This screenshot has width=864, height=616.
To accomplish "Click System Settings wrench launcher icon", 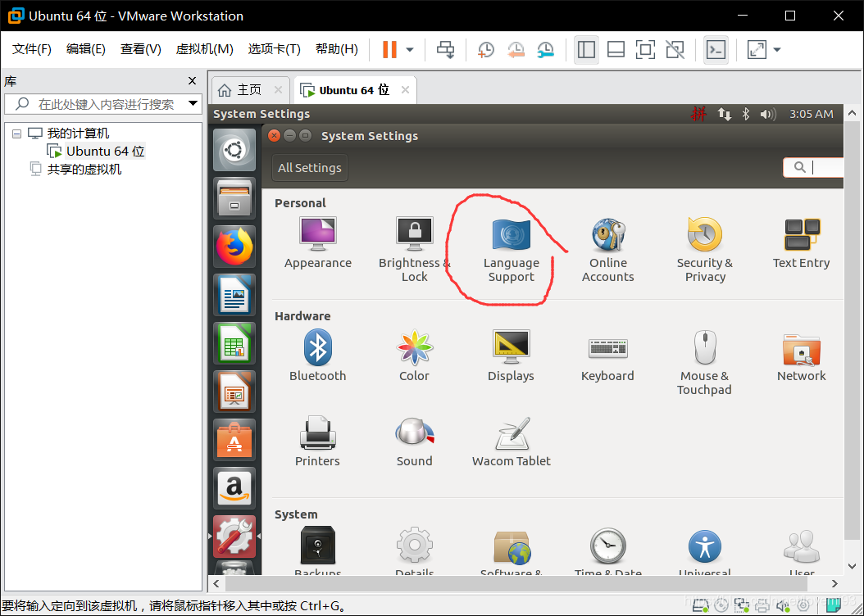I will 234,537.
